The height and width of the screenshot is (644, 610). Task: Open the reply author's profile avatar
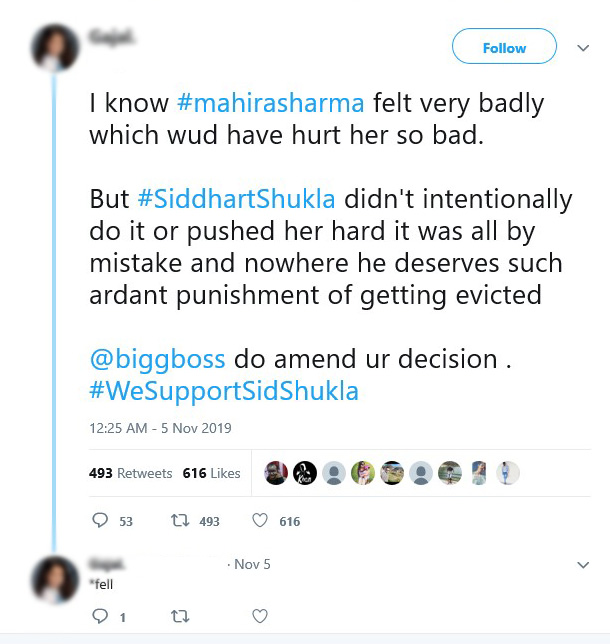tap(55, 579)
